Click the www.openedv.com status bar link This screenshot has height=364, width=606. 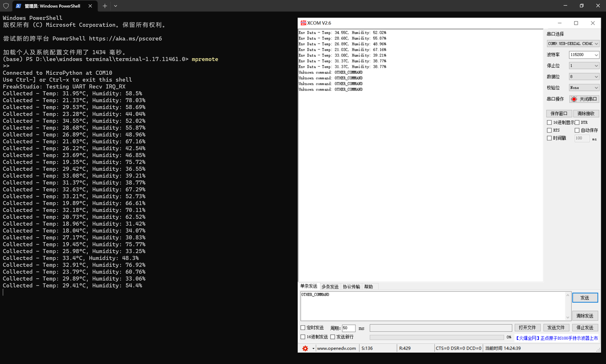pos(336,348)
